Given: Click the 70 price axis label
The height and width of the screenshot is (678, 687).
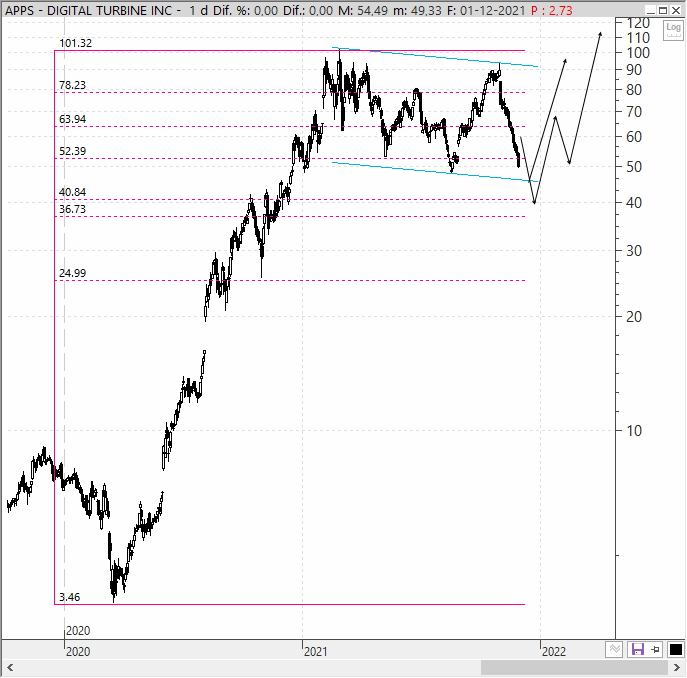Looking at the screenshot, I should point(634,112).
